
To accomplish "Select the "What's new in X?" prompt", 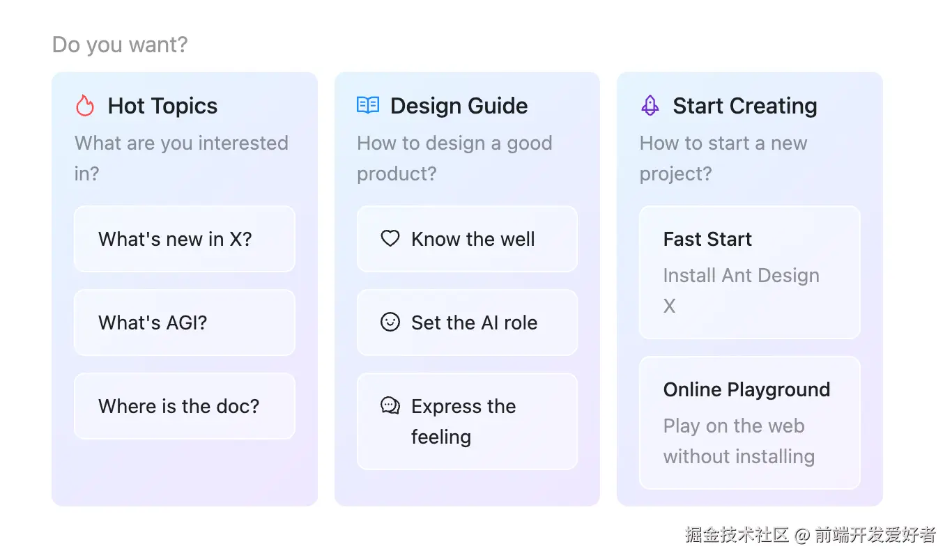I will tap(175, 239).
